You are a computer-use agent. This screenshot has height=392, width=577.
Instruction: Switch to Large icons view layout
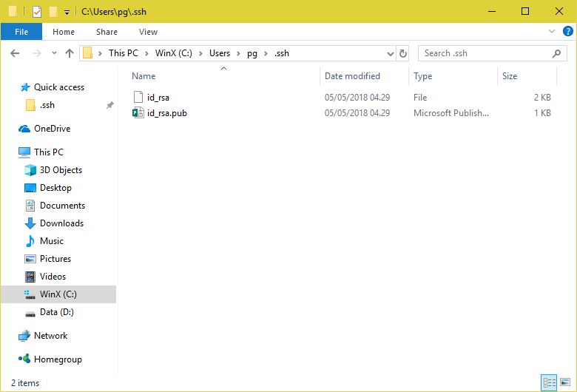pyautogui.click(x=565, y=382)
